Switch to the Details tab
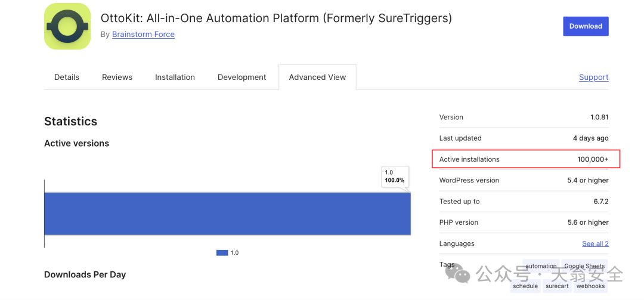Image resolution: width=644 pixels, height=300 pixels. point(67,78)
